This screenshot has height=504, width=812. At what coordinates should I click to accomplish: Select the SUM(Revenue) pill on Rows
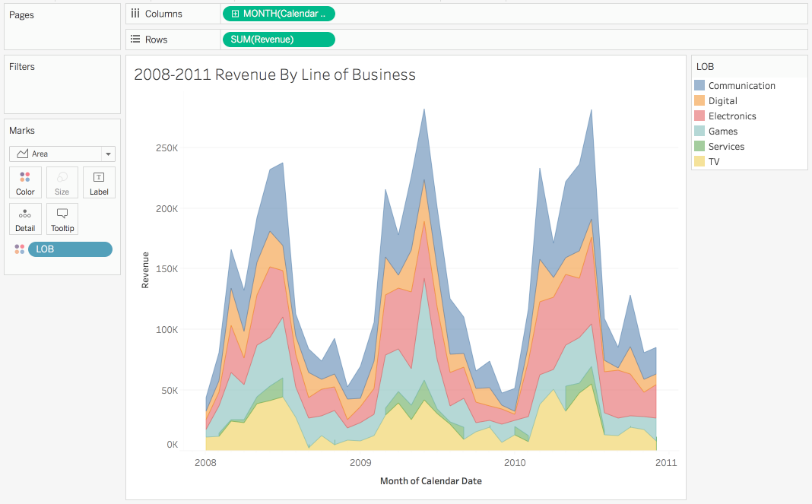pyautogui.click(x=279, y=39)
